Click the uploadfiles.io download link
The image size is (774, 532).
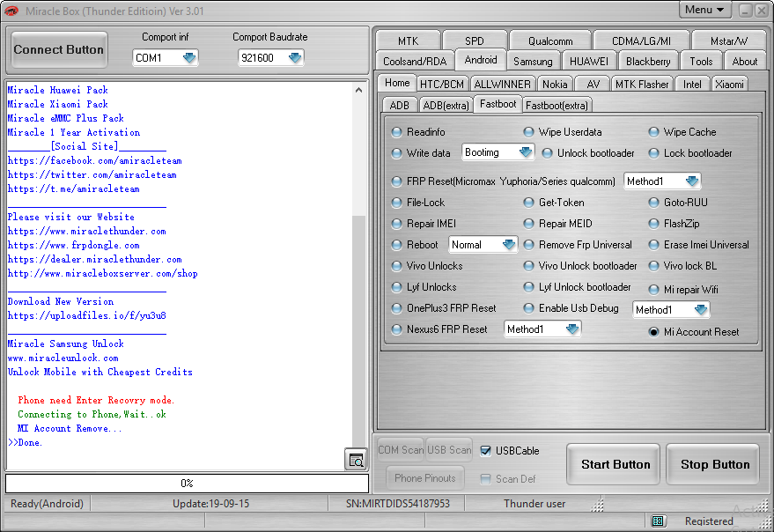(87, 315)
